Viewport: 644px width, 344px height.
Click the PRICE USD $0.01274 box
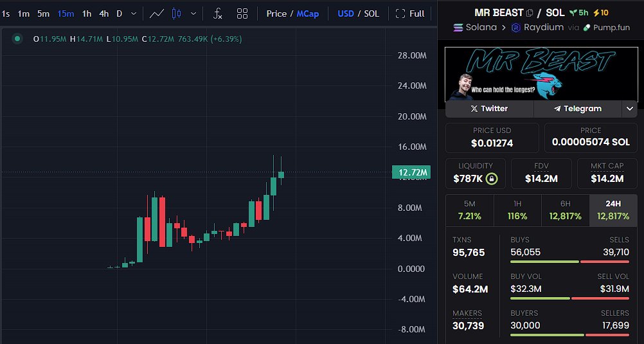[492, 138]
